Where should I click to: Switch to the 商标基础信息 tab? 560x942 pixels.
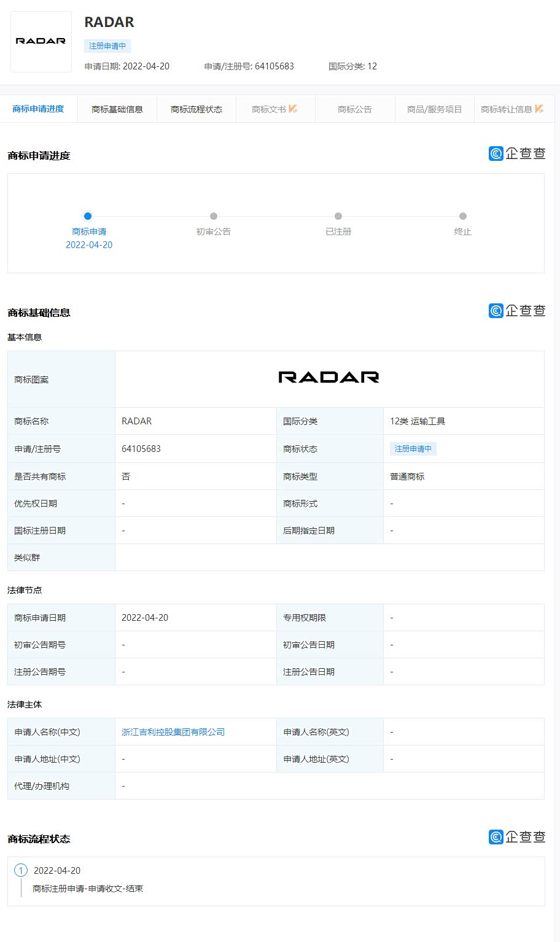pyautogui.click(x=117, y=109)
